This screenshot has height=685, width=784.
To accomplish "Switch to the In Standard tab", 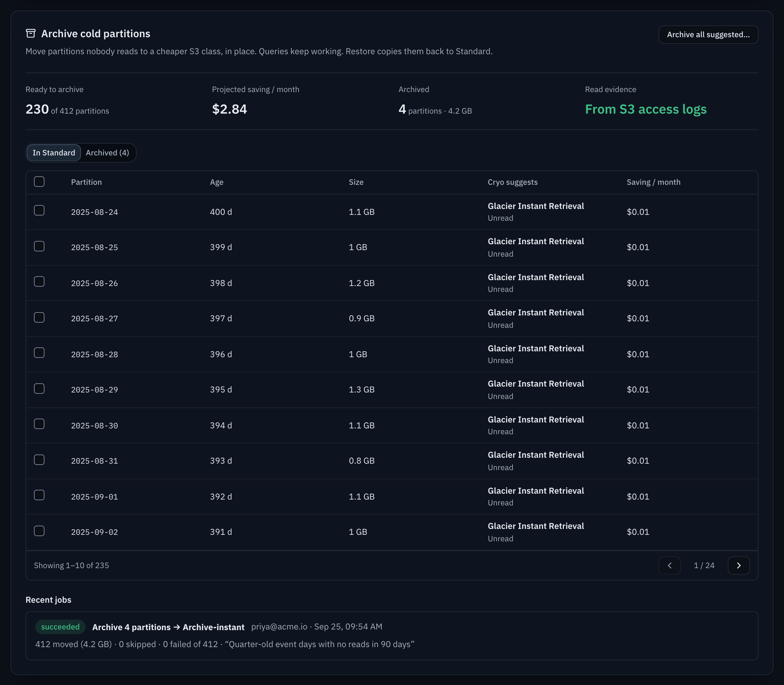I will coord(54,152).
